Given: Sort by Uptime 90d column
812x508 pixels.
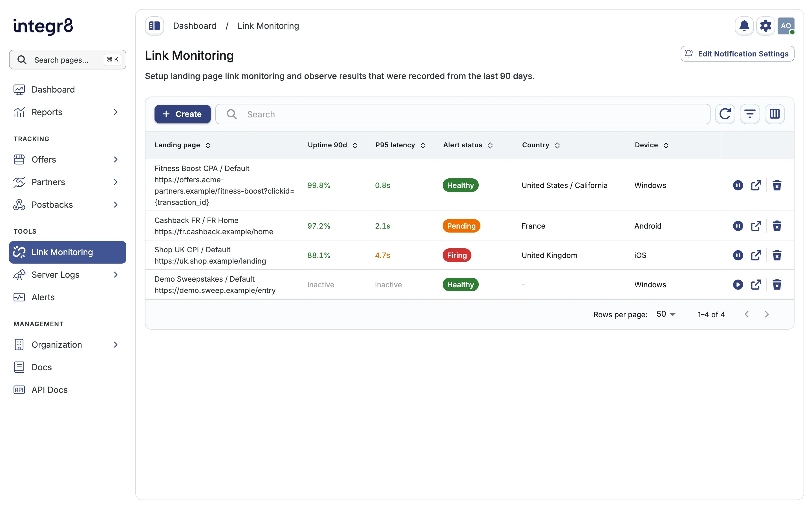Looking at the screenshot, I should pos(332,145).
